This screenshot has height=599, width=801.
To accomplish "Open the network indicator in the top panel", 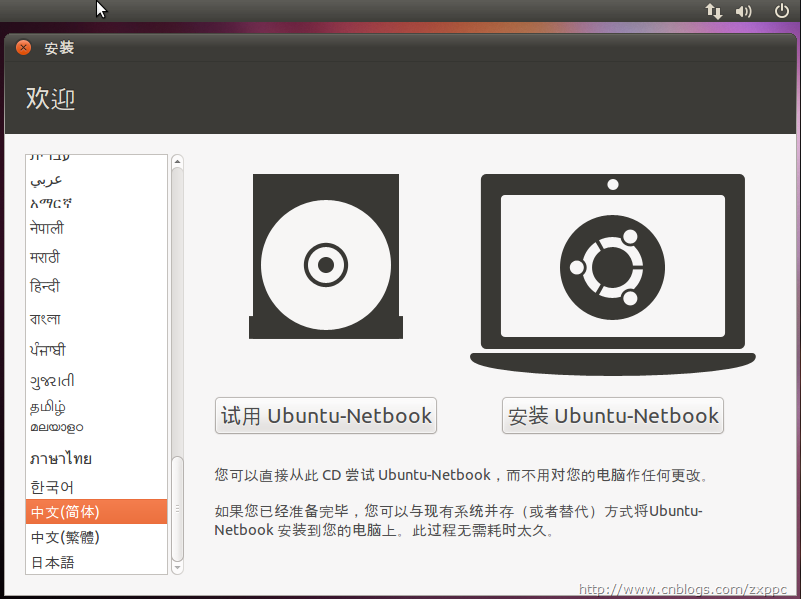I will pyautogui.click(x=713, y=11).
